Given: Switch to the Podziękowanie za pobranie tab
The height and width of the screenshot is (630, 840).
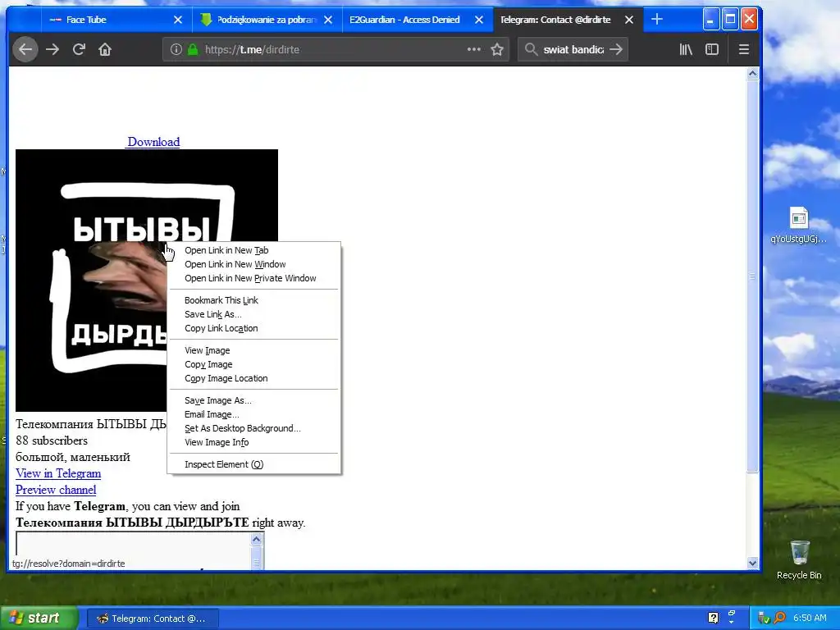Looking at the screenshot, I should tap(267, 20).
